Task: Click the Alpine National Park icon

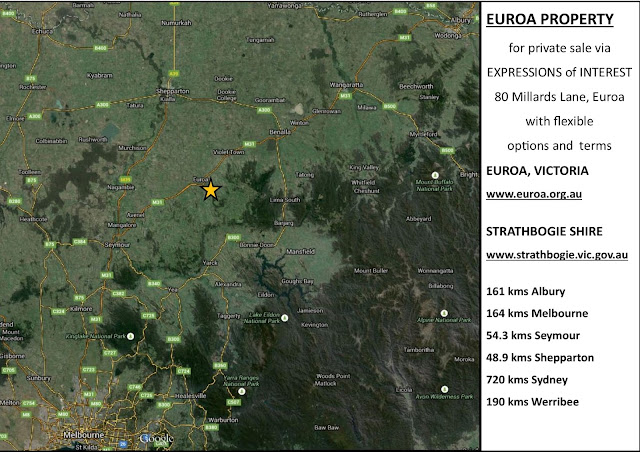Action: [444, 313]
